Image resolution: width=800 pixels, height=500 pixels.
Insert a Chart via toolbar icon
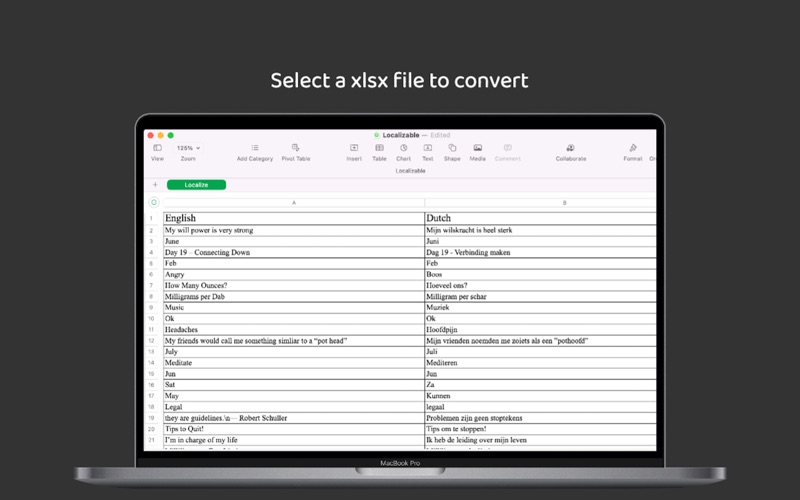coord(403,148)
